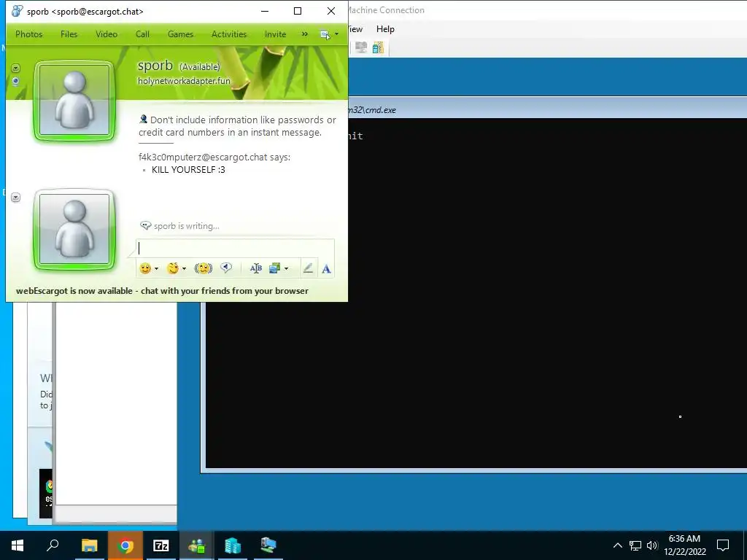Click the cmd.exe window title bar
Viewport: 747px width, 560px height.
coord(547,109)
